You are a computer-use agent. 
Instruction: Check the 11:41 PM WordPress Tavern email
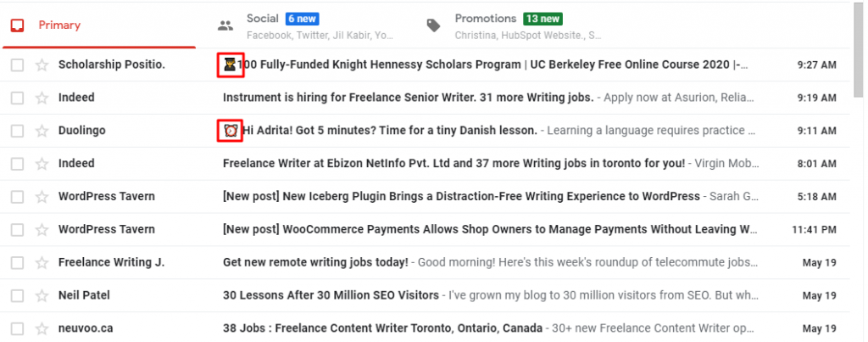[18, 230]
